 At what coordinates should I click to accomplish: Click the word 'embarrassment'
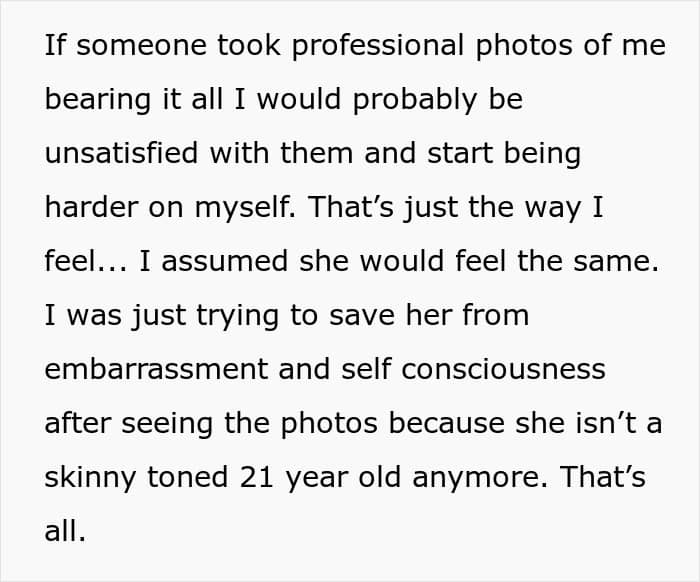click(x=157, y=369)
